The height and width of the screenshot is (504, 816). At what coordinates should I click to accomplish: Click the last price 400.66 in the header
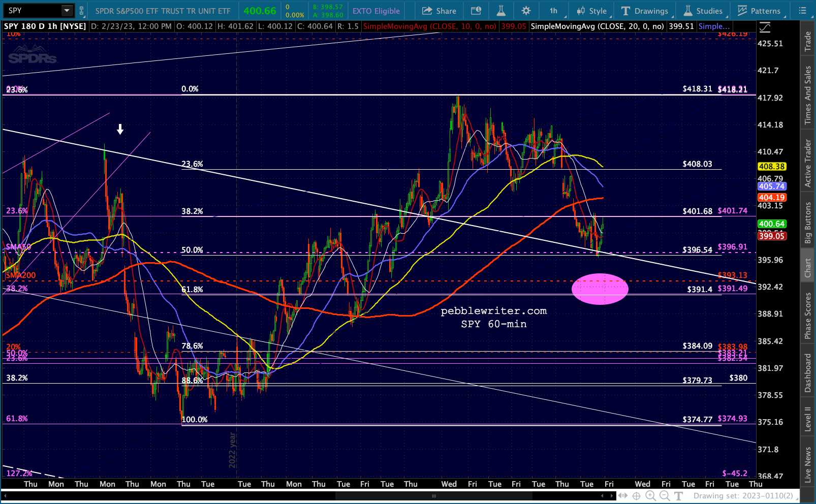[x=260, y=11]
